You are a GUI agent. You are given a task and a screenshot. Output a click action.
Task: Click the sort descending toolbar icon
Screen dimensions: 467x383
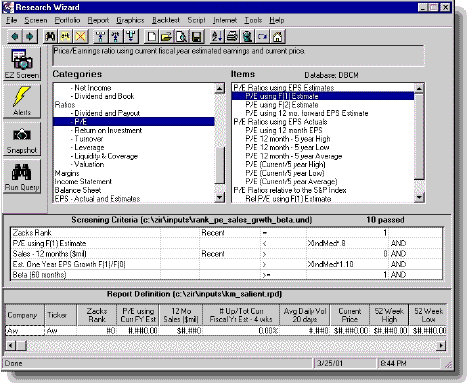pos(217,36)
